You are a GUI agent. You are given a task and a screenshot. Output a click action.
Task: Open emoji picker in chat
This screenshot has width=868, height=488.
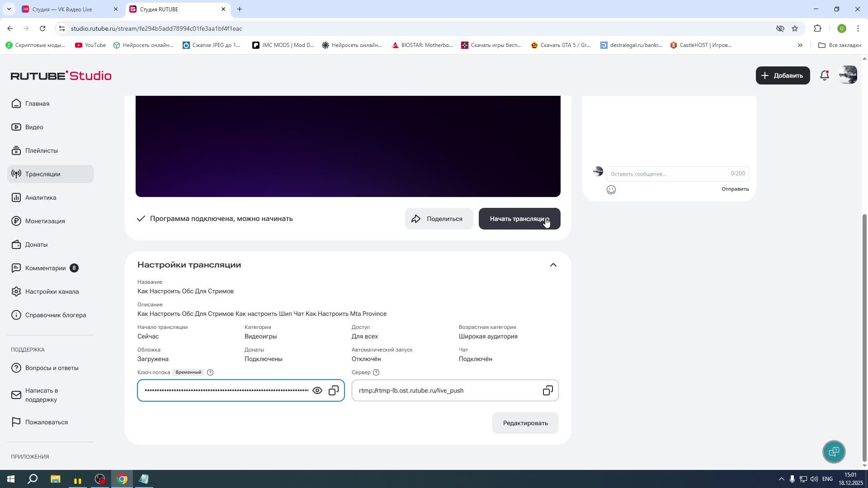pos(611,190)
